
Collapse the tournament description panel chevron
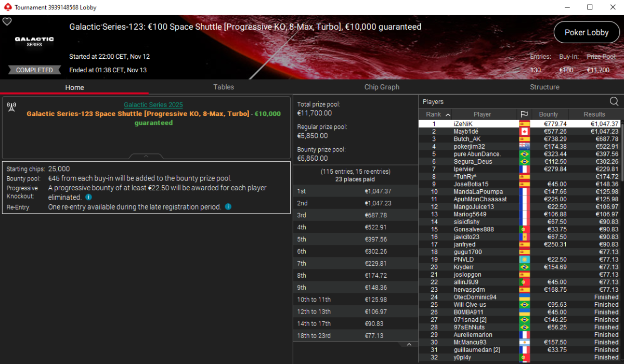point(146,156)
